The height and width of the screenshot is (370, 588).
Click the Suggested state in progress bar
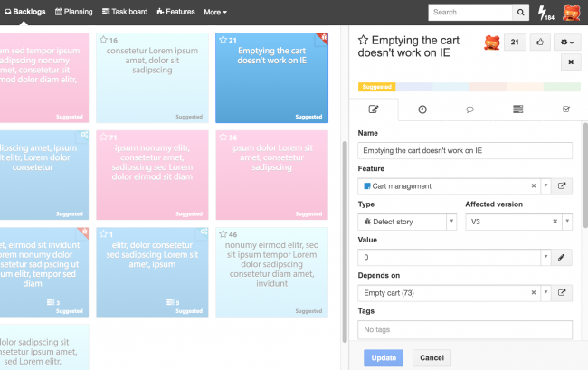coord(377,87)
